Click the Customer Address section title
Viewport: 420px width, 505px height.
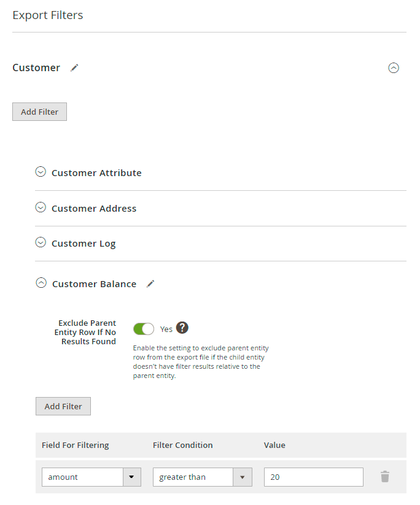pyautogui.click(x=94, y=209)
